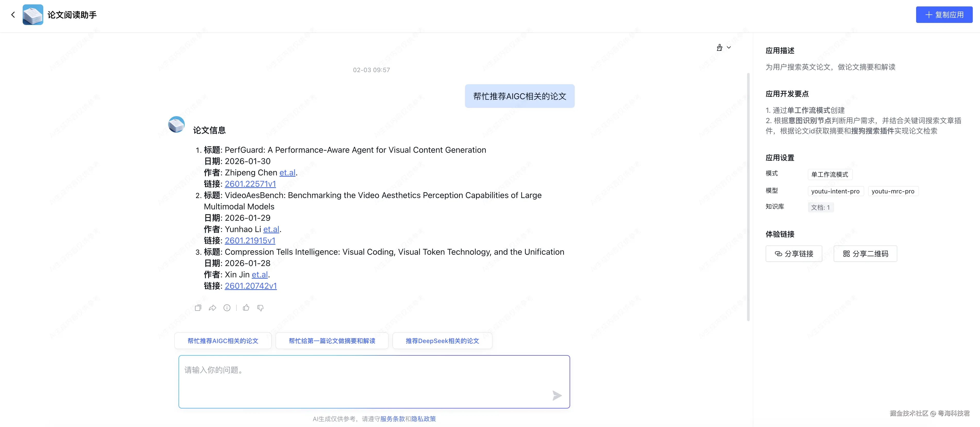Give the response a thumbs down
Screen dimensions: 980x427
coord(260,308)
